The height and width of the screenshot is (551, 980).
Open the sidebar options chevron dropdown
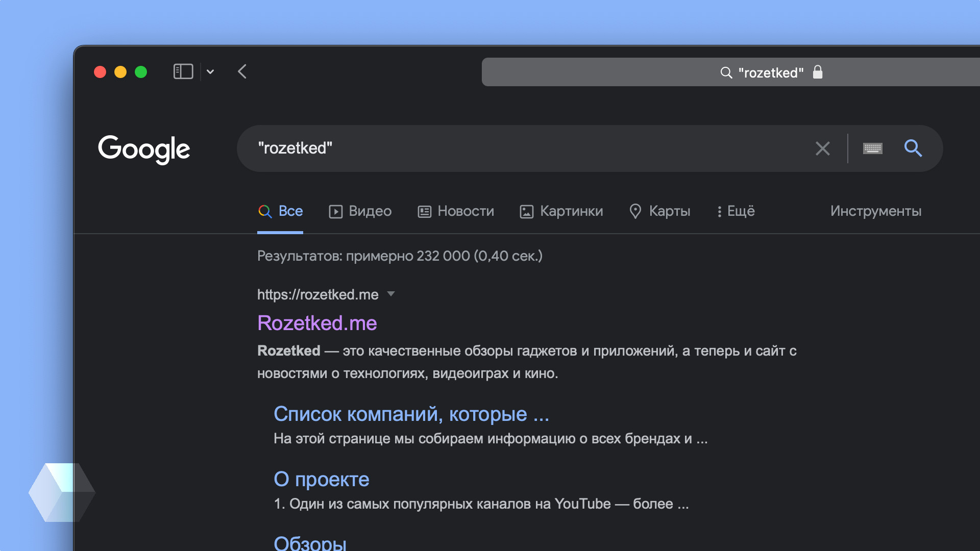click(x=210, y=72)
